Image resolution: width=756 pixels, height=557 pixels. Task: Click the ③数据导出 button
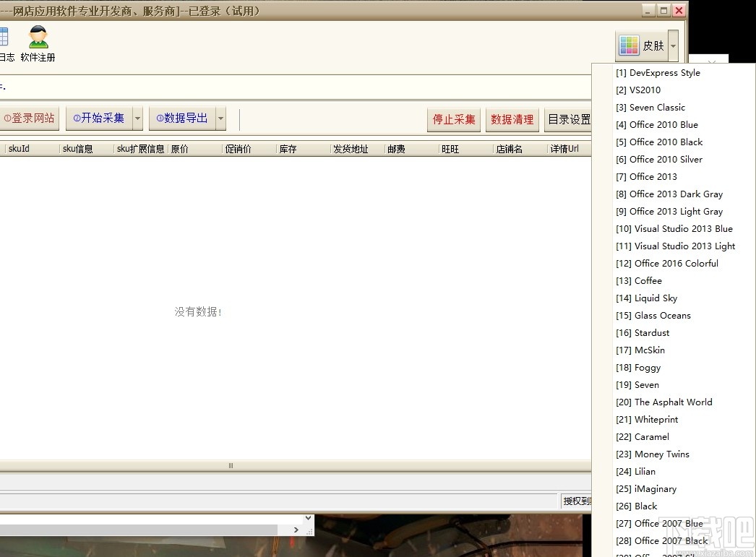182,118
